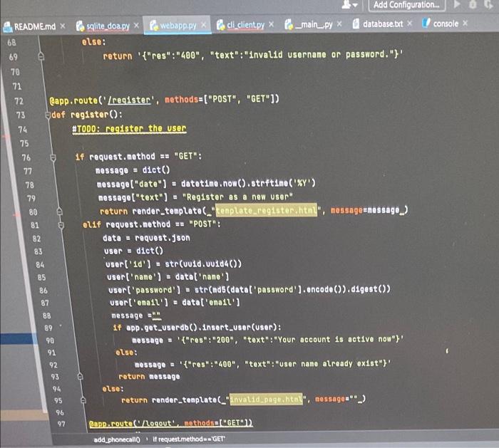Click the console icon on console tab
The height and width of the screenshot is (448, 499).
tap(426, 23)
